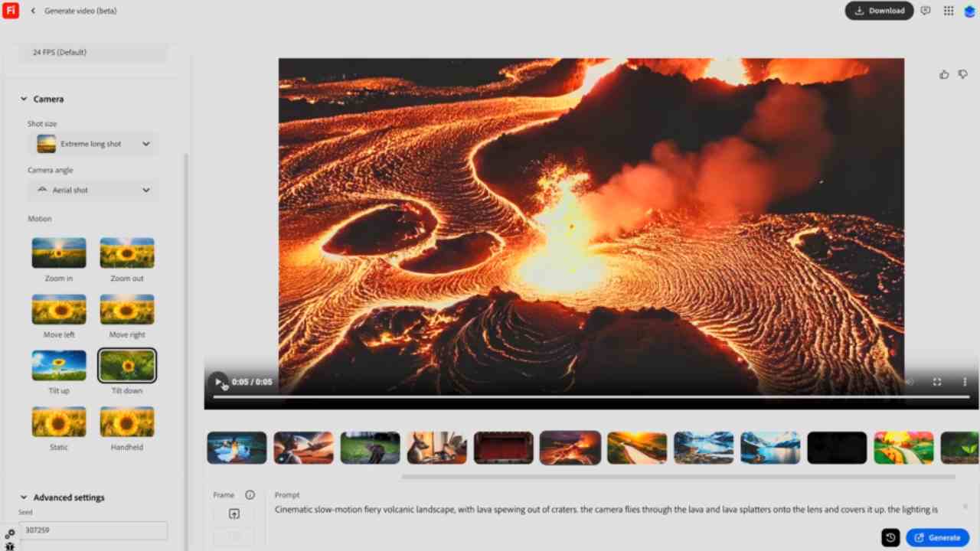Click the Adobe Firefly logo icon
980x551 pixels.
point(11,11)
